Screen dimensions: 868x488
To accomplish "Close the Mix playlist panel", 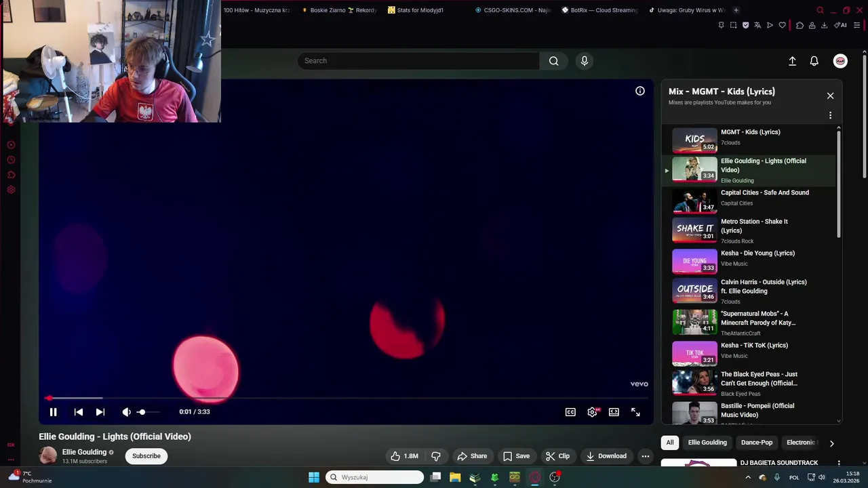I will pyautogui.click(x=830, y=96).
